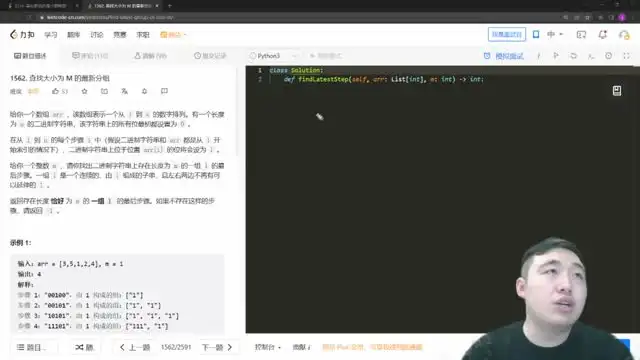Viewport: 640px width, 360px height.
Task: Switch to the 评论 comments tab
Action: pyautogui.click(x=90, y=56)
